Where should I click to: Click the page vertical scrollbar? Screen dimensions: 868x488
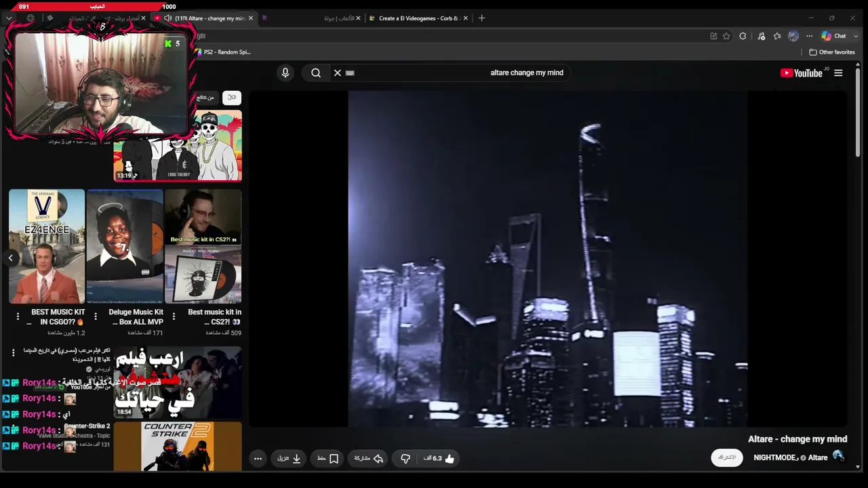[x=858, y=112]
